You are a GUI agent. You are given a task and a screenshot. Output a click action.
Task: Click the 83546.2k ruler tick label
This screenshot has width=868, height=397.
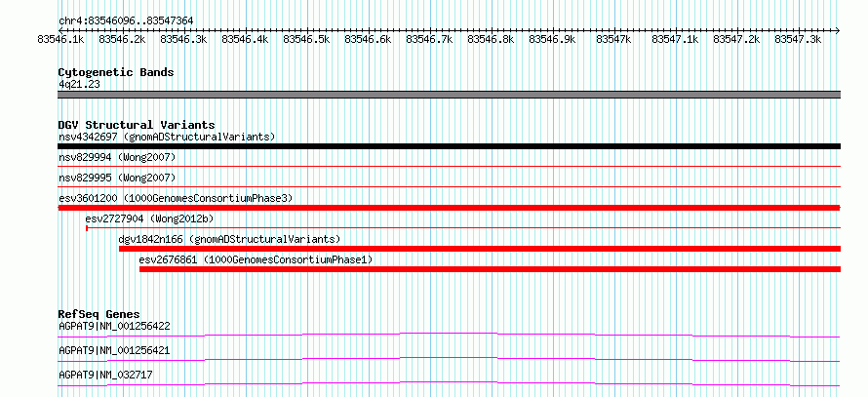pyautogui.click(x=122, y=39)
